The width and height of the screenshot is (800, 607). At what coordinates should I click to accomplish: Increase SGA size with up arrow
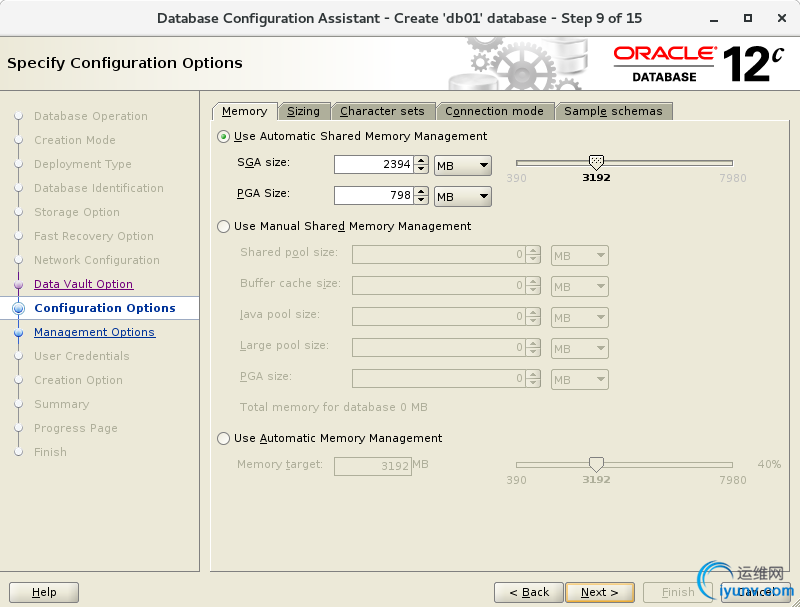421,160
